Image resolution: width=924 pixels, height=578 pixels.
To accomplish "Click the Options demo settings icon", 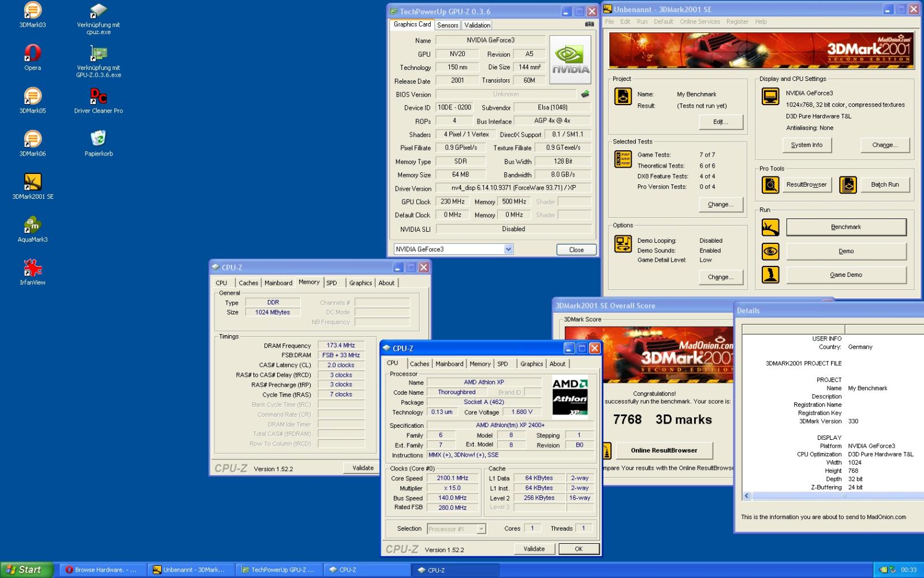I will [623, 244].
